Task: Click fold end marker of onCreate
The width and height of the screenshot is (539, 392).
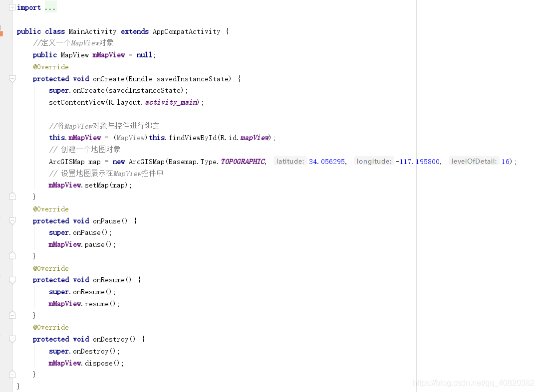Action: 12,196
